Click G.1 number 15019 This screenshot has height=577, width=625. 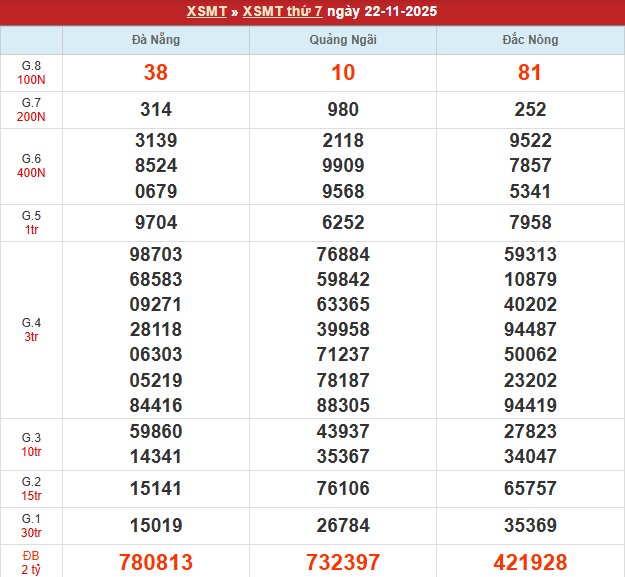(x=156, y=526)
